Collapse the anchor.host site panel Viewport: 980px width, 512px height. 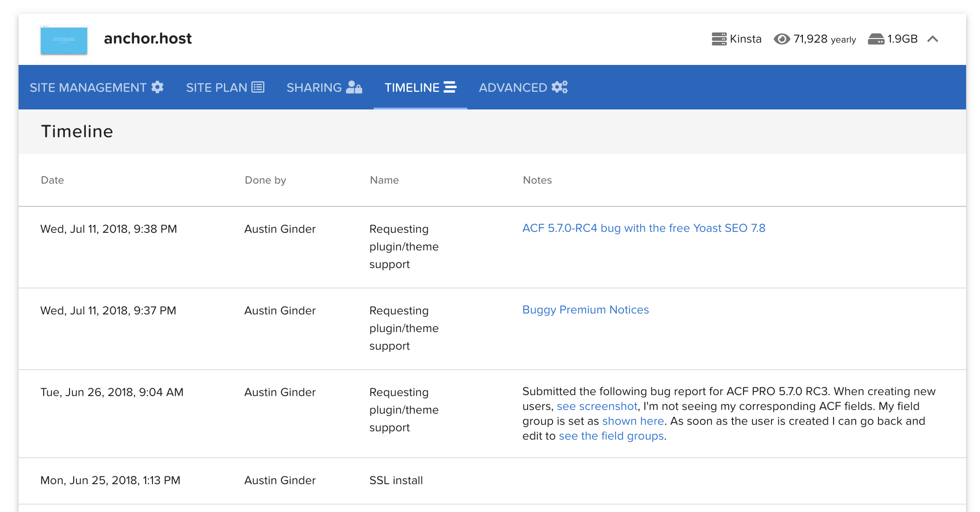[x=933, y=39]
